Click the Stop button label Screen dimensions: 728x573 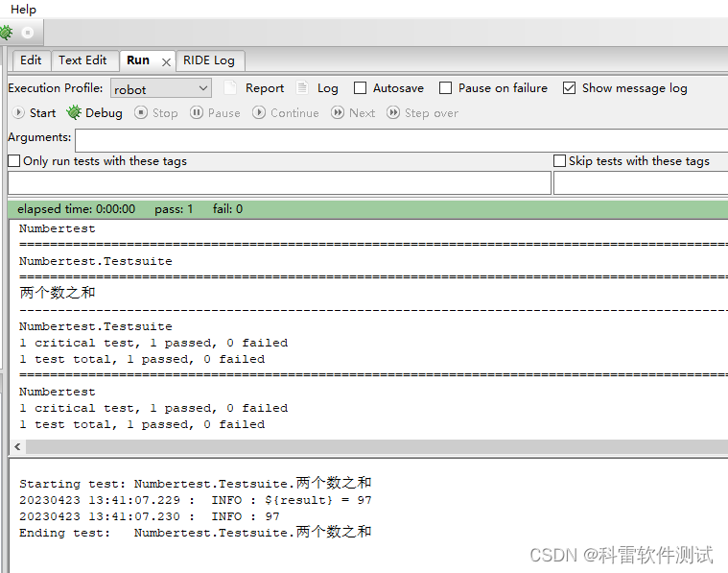pos(165,113)
